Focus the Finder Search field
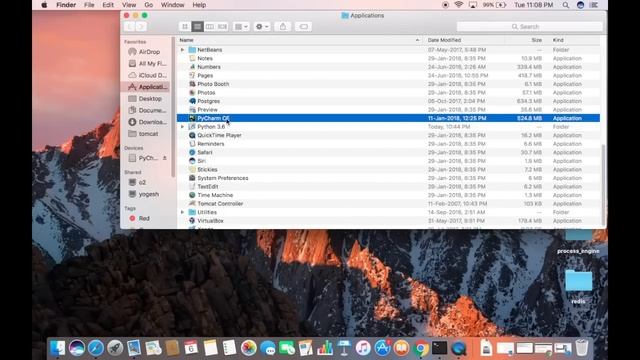Viewport: 640px width, 360px height. pyautogui.click(x=529, y=27)
